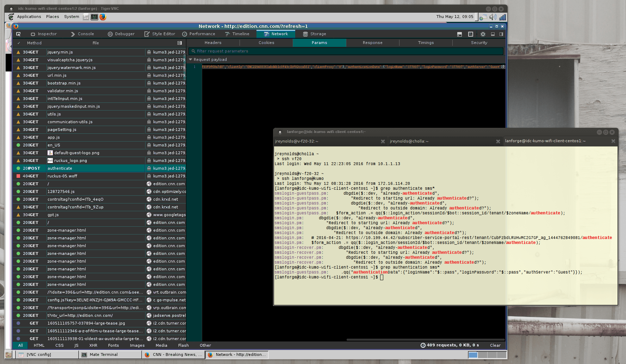Click the element picker icon in devtools
This screenshot has height=364, width=626.
click(18, 34)
